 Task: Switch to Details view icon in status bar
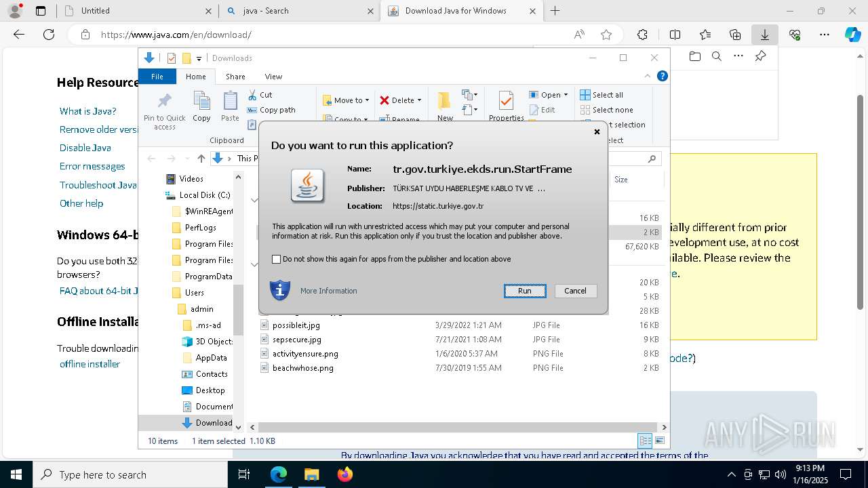[646, 441]
